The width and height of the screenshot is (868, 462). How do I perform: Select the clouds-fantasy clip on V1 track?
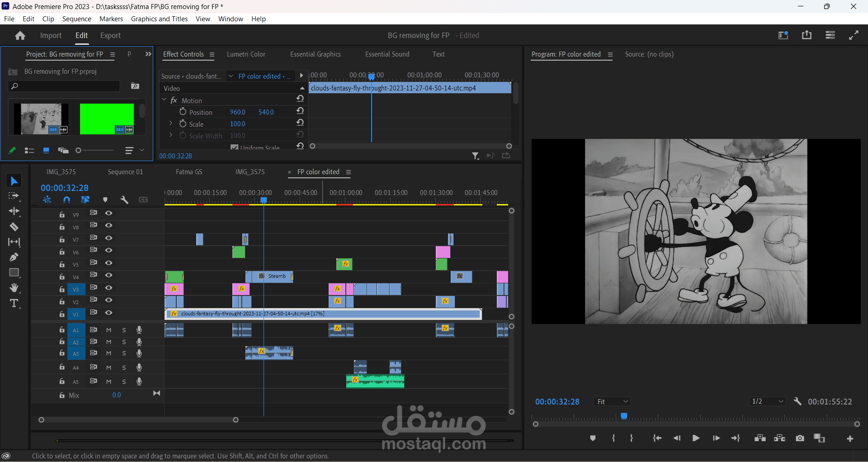pyautogui.click(x=323, y=314)
